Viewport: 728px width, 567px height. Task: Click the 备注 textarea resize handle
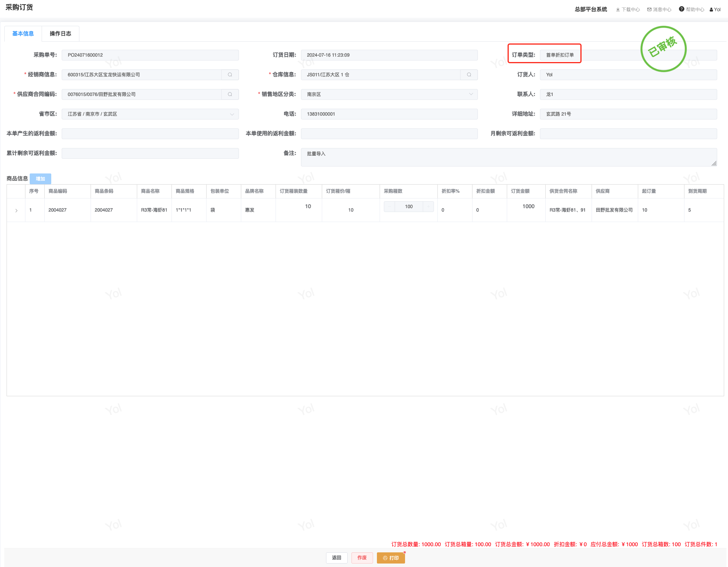coord(714,163)
